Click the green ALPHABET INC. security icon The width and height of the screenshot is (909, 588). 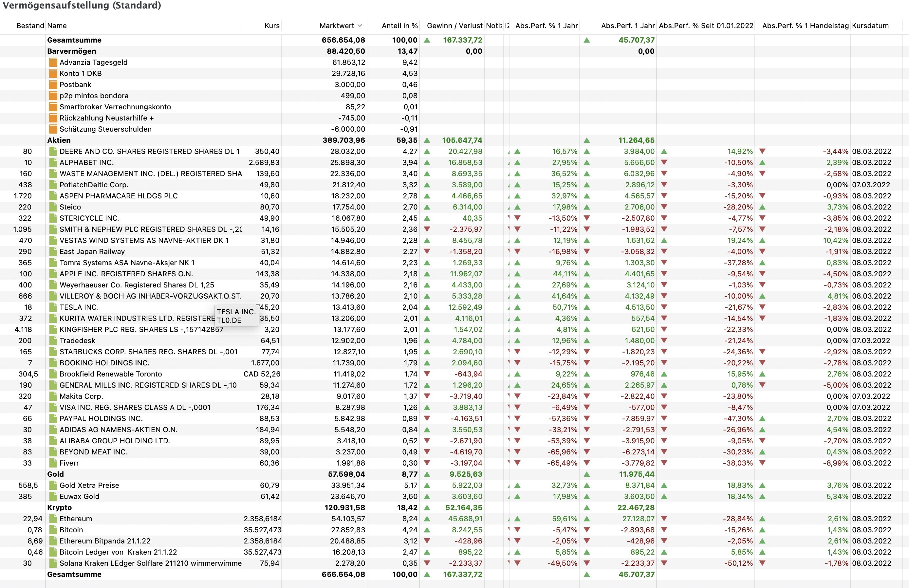53,162
